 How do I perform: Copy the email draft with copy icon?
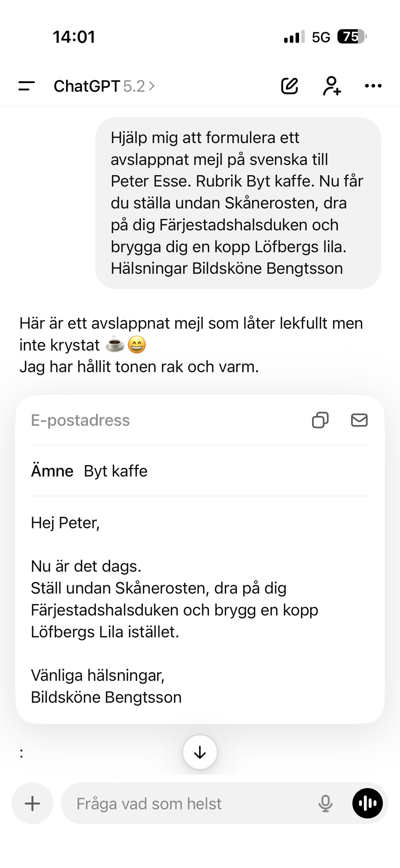click(320, 420)
